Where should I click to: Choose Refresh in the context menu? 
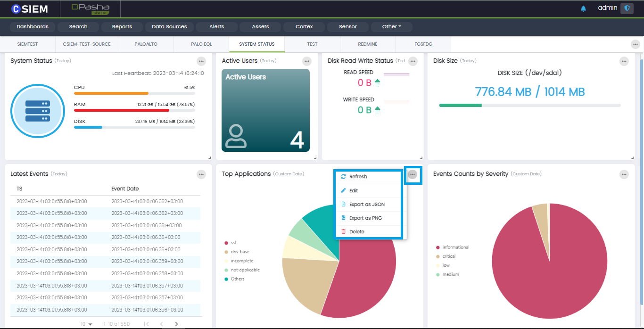(358, 177)
